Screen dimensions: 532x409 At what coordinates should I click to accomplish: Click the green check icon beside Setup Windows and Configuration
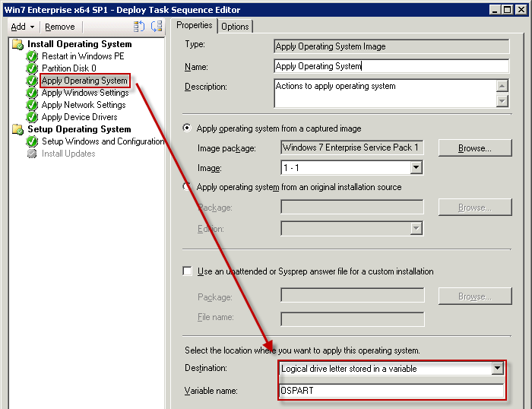coord(32,141)
